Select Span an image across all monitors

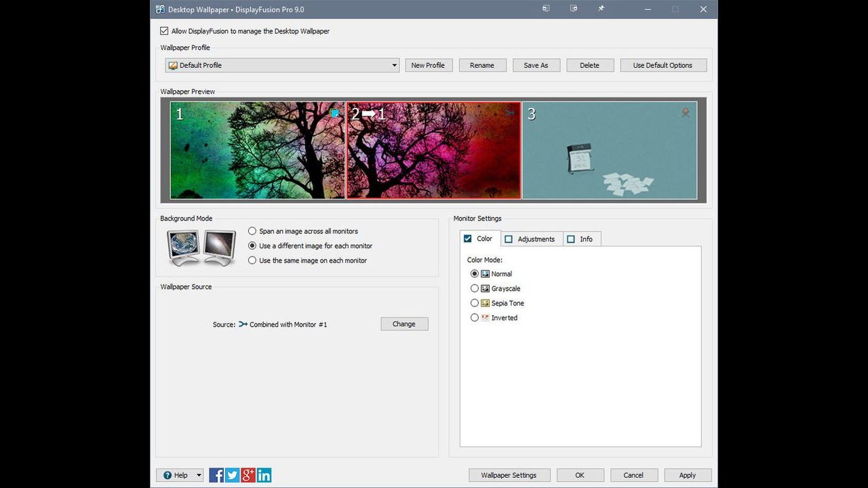(252, 231)
